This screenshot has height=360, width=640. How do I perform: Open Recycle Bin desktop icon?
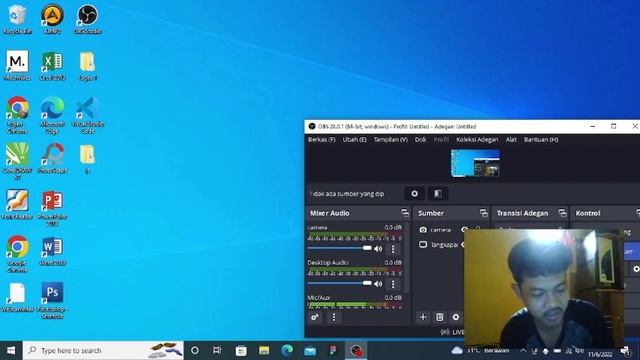pyautogui.click(x=17, y=19)
